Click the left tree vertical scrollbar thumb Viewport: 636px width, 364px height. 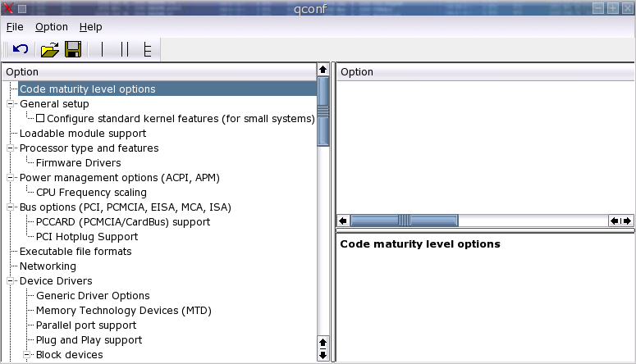pos(323,111)
